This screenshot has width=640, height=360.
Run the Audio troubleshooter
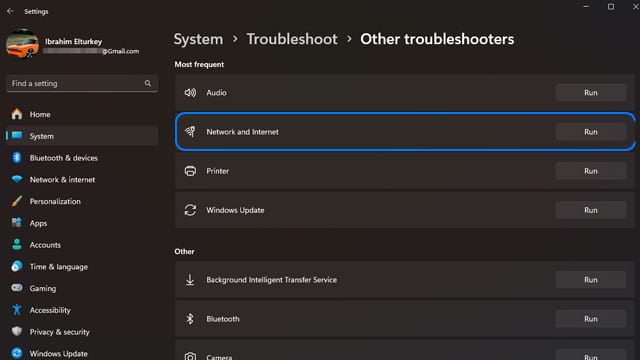[591, 93]
